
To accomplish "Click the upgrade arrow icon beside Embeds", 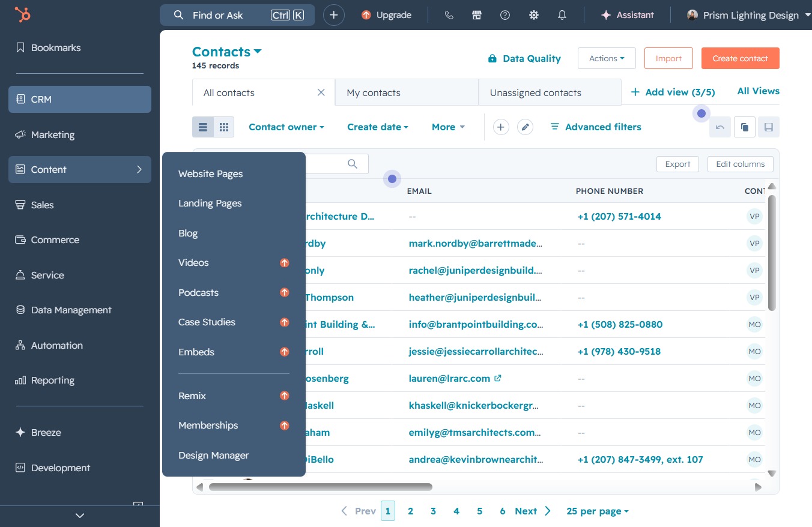I will [285, 352].
